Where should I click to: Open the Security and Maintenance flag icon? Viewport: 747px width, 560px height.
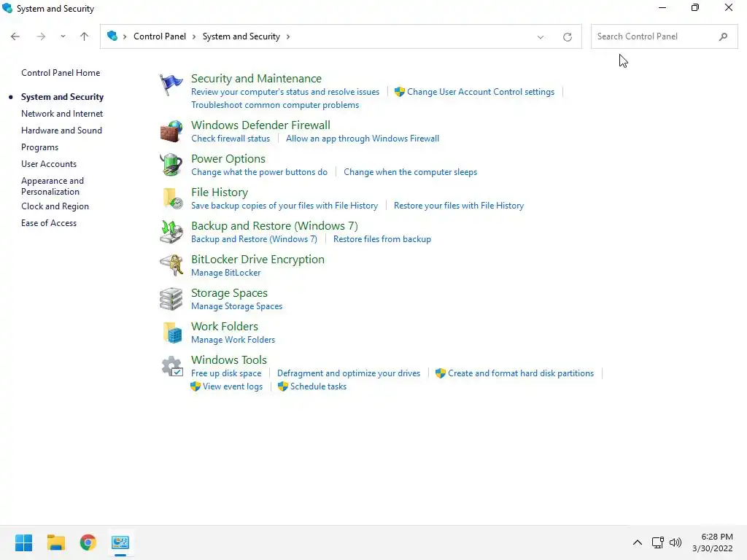pos(171,85)
